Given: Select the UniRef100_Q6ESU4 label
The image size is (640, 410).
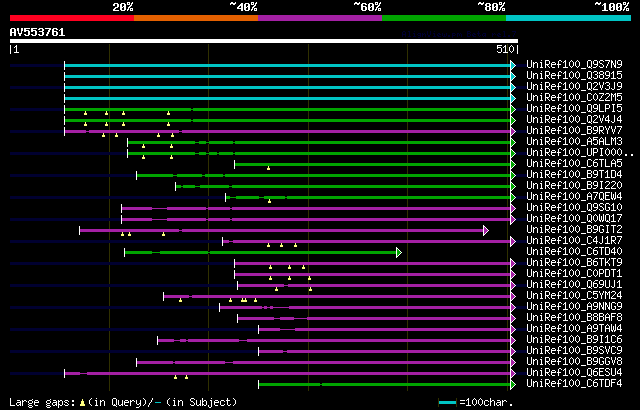Looking at the screenshot, I should coord(574,373).
